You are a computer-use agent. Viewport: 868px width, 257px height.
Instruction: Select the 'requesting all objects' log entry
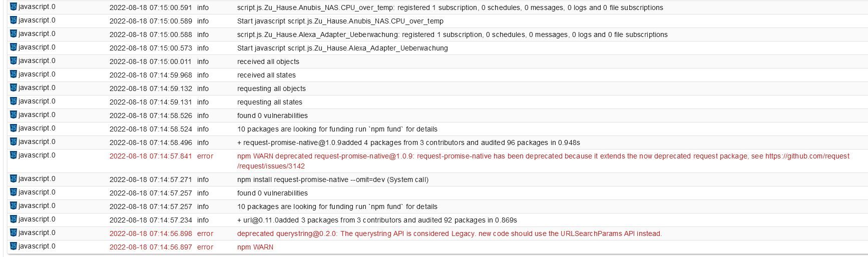coord(271,88)
